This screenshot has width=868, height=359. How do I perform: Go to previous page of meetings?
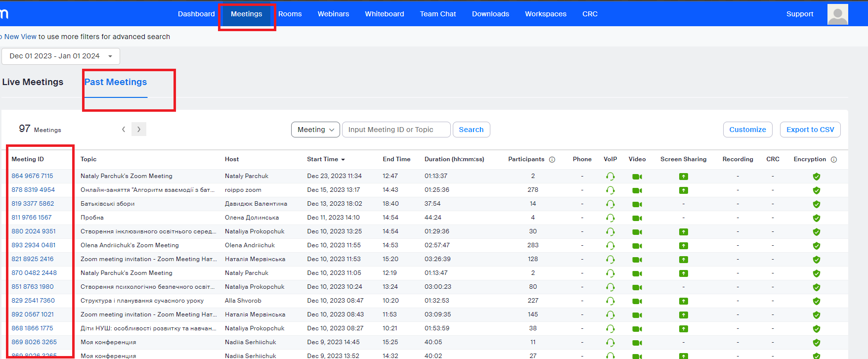[124, 130]
